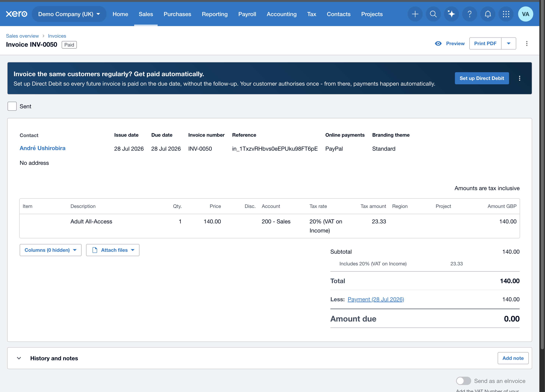Image resolution: width=545 pixels, height=392 pixels.
Task: Open the Purchases menu
Action: pyautogui.click(x=177, y=14)
